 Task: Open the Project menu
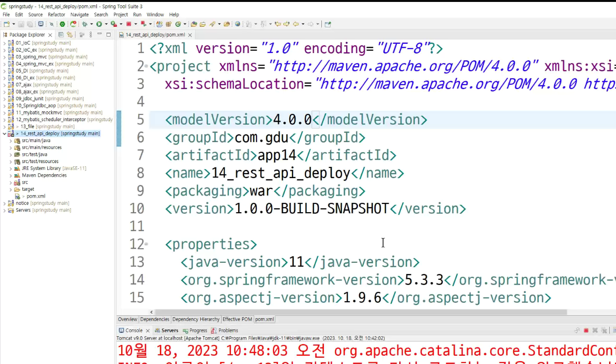[121, 15]
